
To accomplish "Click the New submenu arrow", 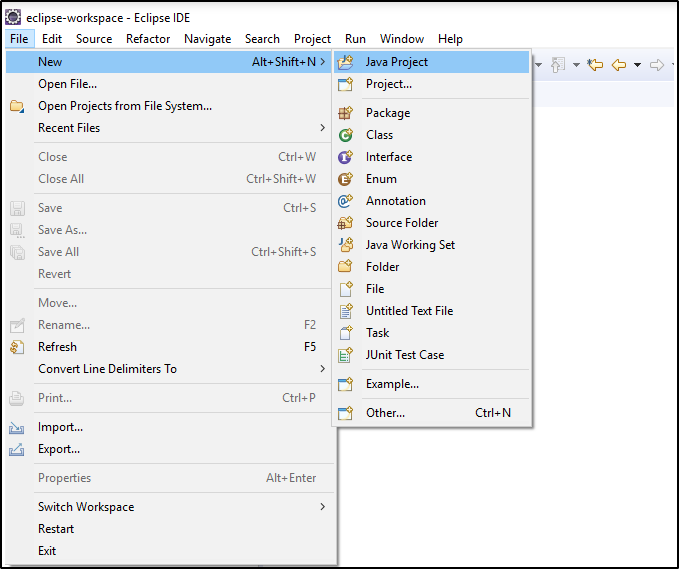I will 323,62.
